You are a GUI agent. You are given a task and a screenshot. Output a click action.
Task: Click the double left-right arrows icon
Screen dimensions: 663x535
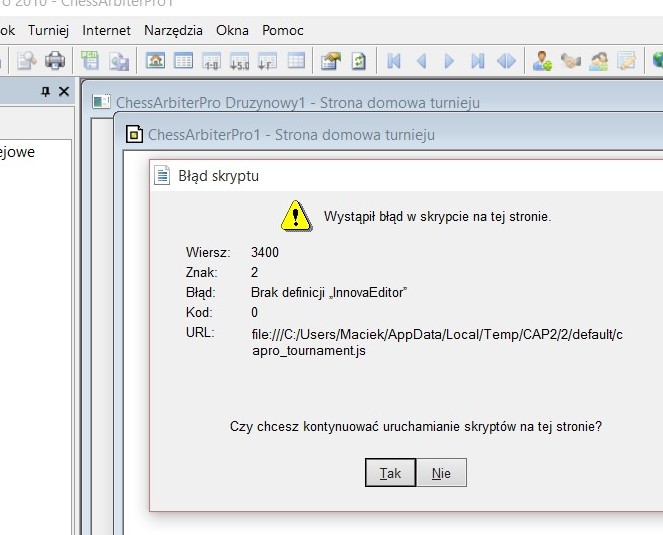(x=507, y=61)
